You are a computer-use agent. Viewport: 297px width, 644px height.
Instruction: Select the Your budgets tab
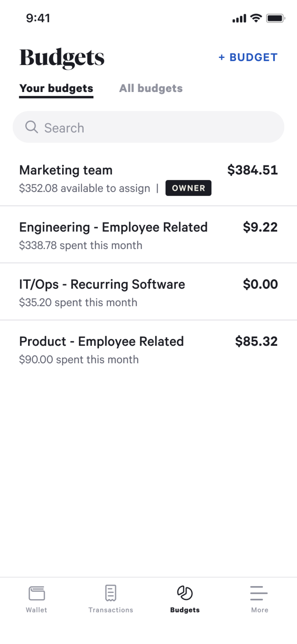(x=56, y=88)
